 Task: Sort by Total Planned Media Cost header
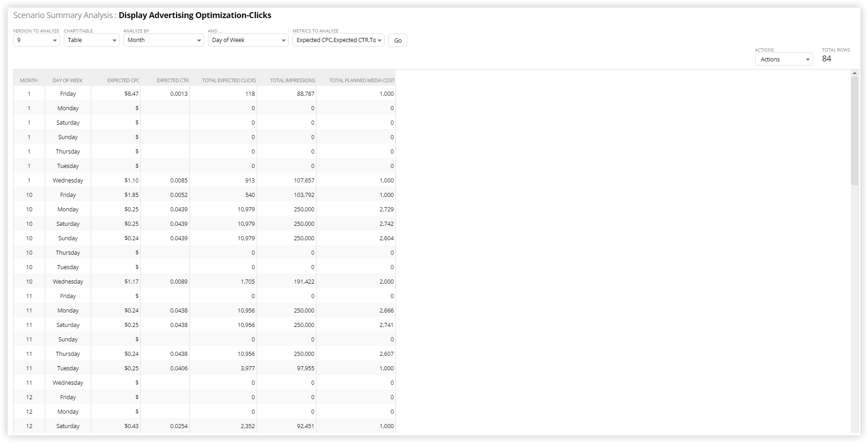[x=362, y=80]
